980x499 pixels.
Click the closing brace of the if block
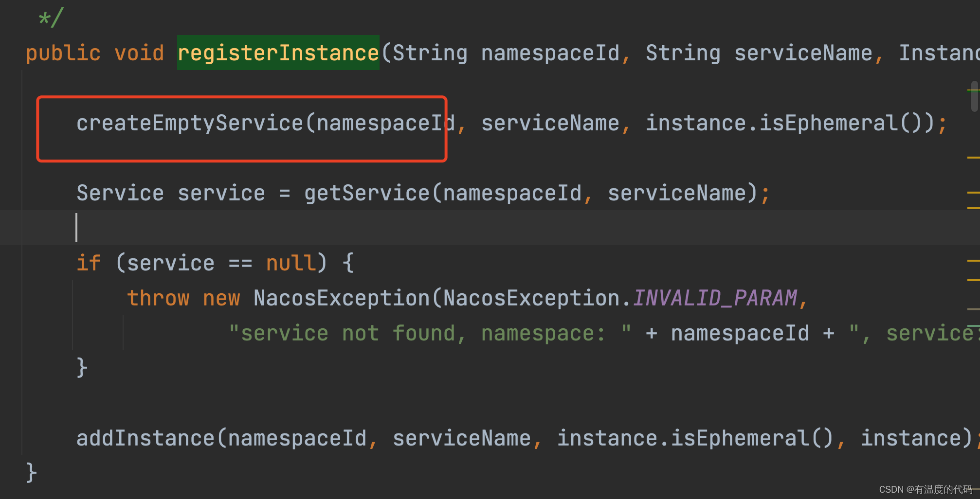[x=82, y=368]
